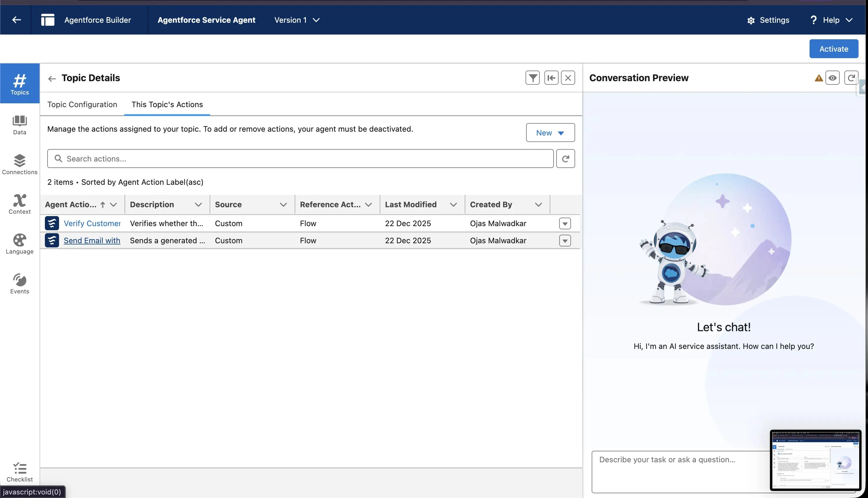Open the Connections sidebar panel
This screenshot has width=868, height=498.
tap(19, 164)
